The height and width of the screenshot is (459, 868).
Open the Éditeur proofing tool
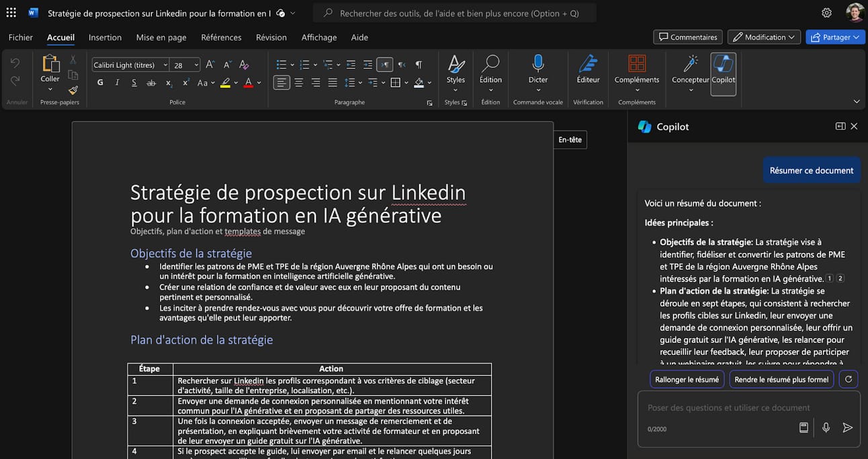pyautogui.click(x=588, y=71)
